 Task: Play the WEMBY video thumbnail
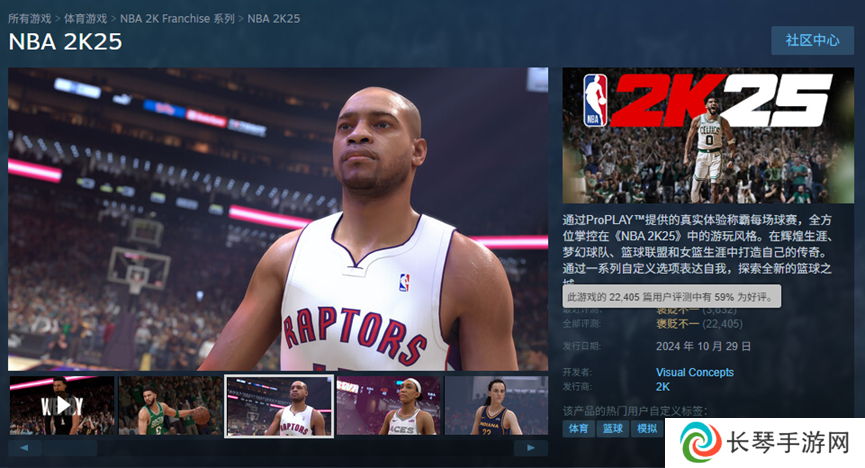(62, 406)
